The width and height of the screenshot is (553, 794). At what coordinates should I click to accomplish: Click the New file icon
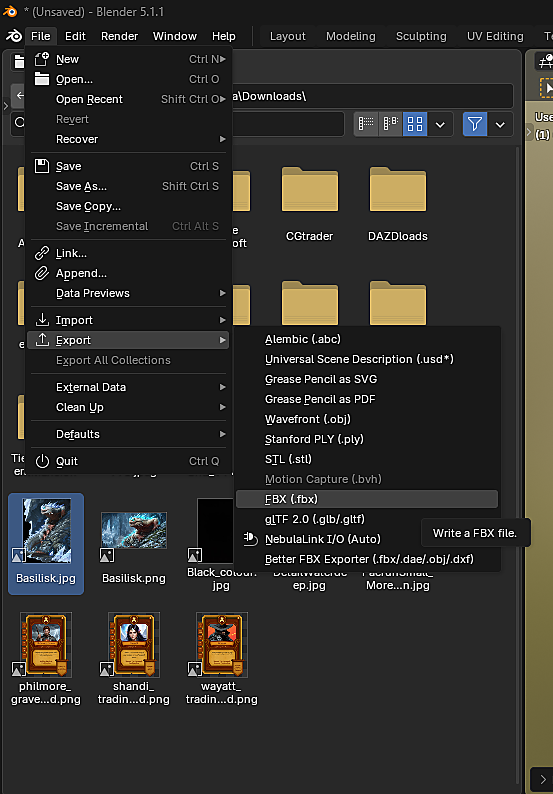tap(42, 59)
